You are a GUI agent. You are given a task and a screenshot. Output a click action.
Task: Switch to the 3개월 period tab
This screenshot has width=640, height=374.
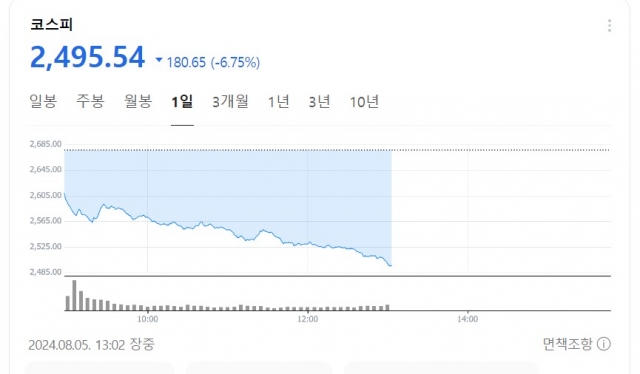(230, 101)
